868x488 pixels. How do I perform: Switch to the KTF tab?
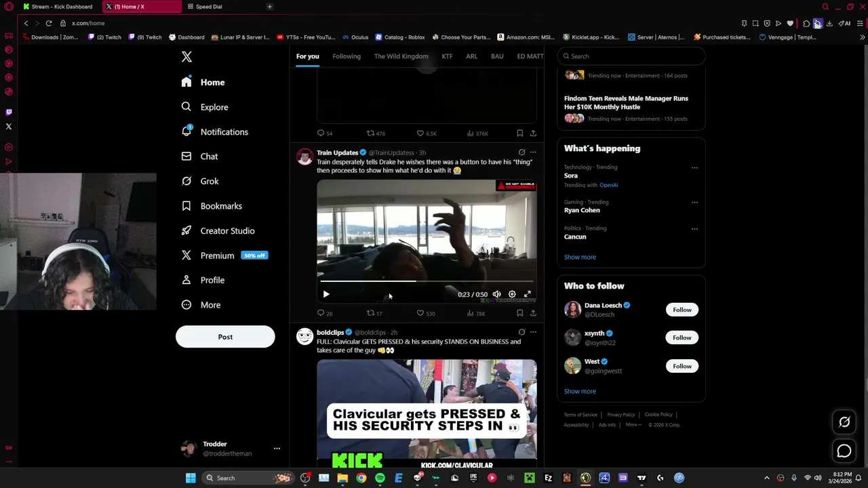pos(447,56)
